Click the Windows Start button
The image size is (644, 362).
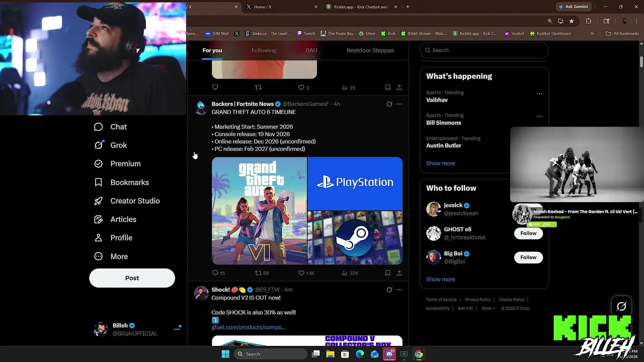tap(225, 354)
